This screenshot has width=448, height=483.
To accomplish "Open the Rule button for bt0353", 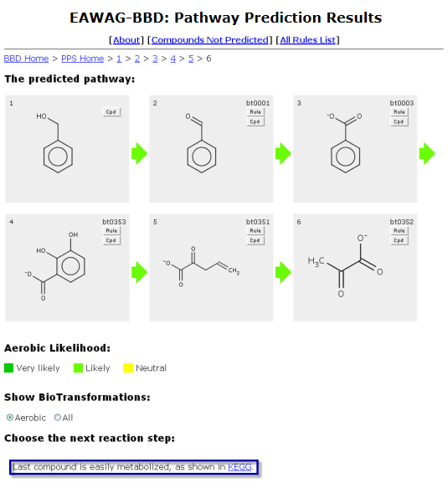I will click(x=111, y=231).
